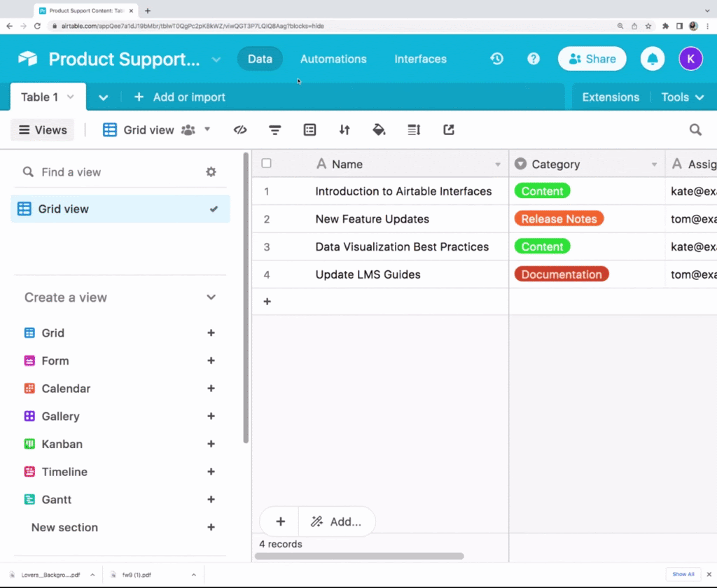Open the K account avatar
This screenshot has width=717, height=588.
[690, 59]
